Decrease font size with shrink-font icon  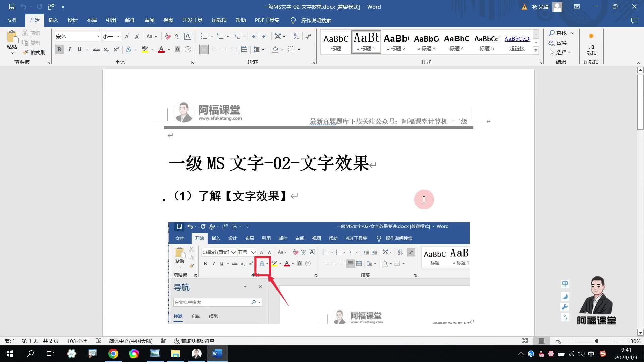coord(137,36)
